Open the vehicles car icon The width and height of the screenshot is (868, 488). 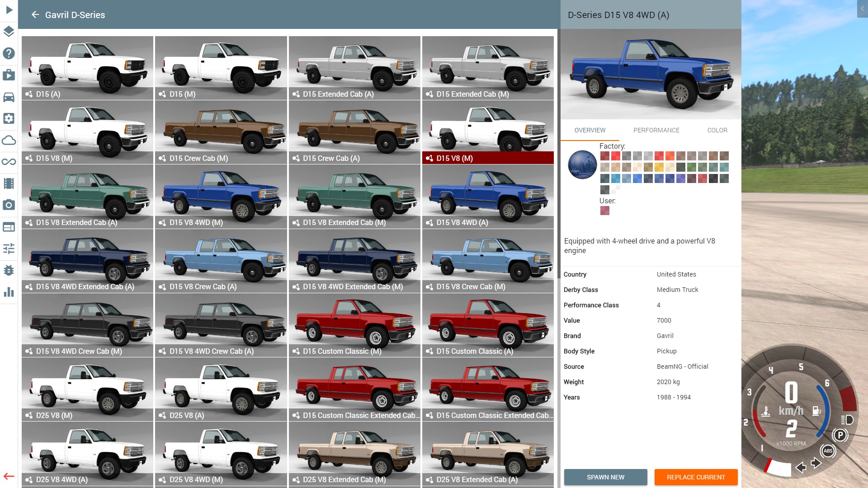pos(9,97)
